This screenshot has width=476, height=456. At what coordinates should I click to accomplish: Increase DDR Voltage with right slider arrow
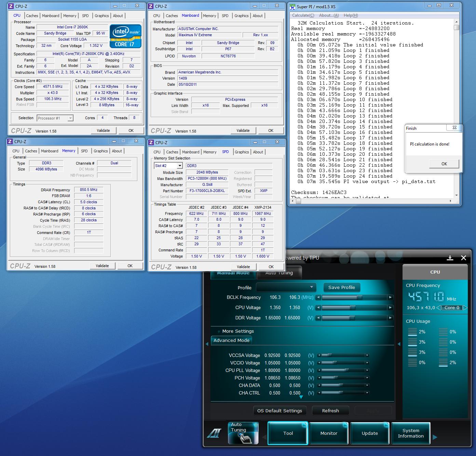coord(390,318)
